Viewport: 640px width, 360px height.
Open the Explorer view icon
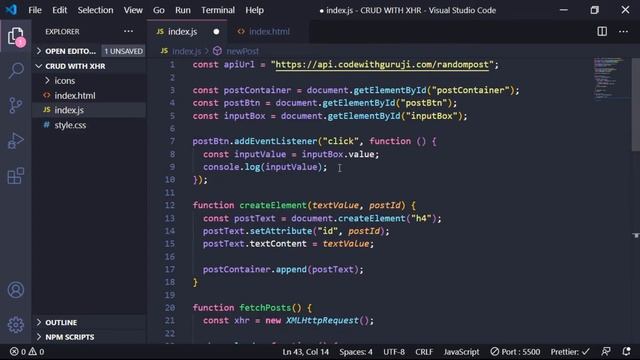tap(16, 37)
